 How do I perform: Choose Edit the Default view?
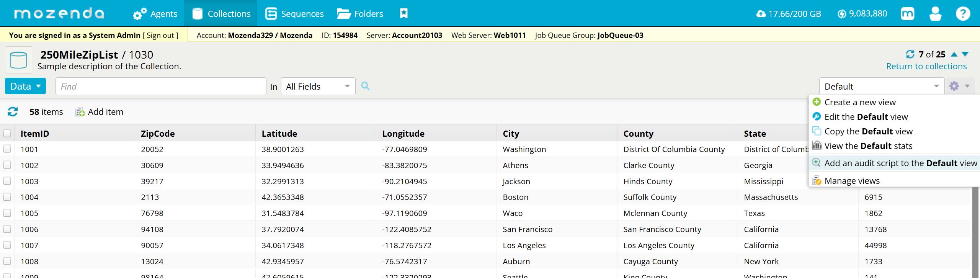[866, 117]
